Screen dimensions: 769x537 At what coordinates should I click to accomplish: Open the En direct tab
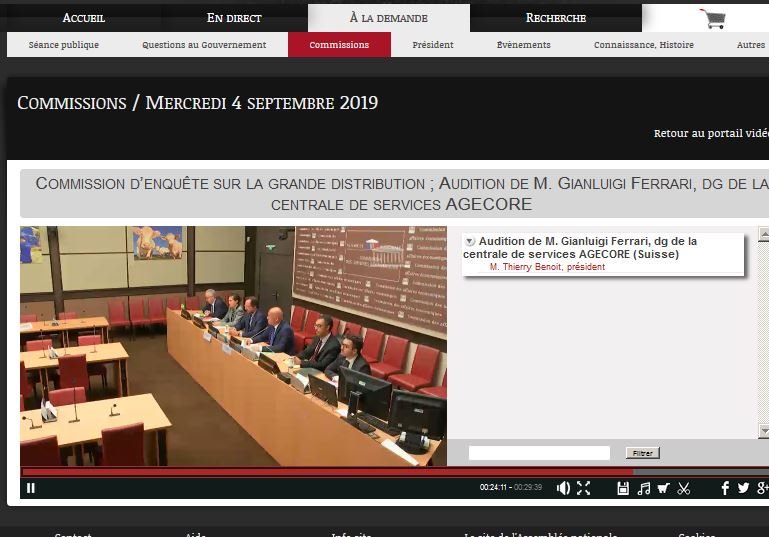(x=234, y=18)
